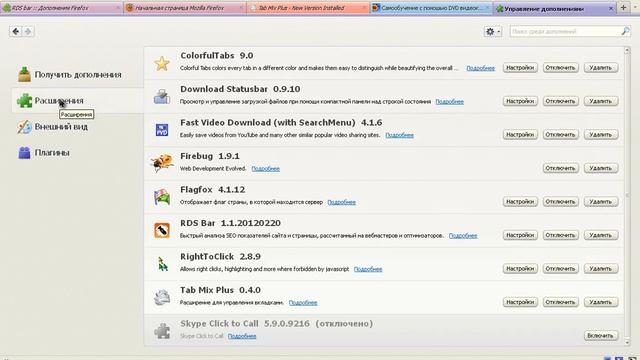Disable RightToClick extension

pyautogui.click(x=560, y=268)
